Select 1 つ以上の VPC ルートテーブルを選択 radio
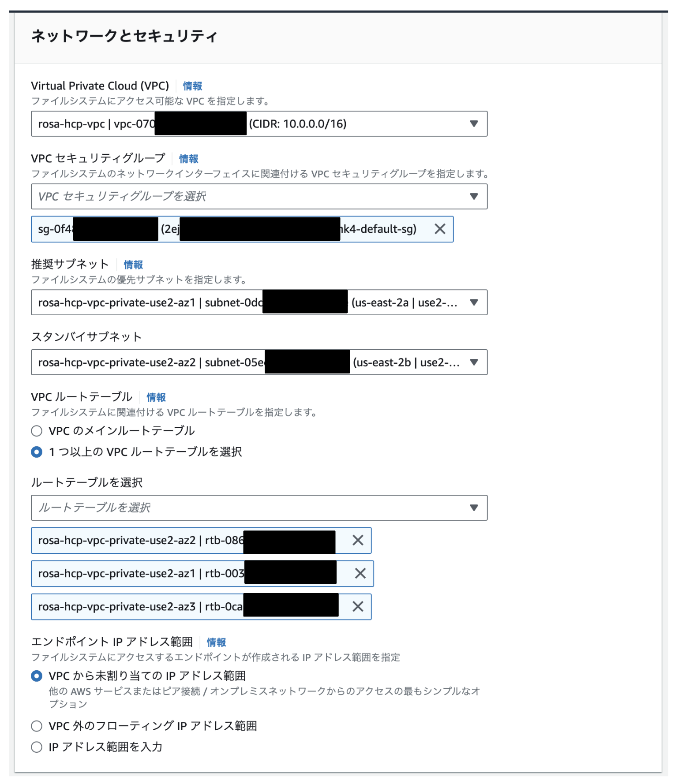This screenshot has width=682, height=784. (x=37, y=452)
